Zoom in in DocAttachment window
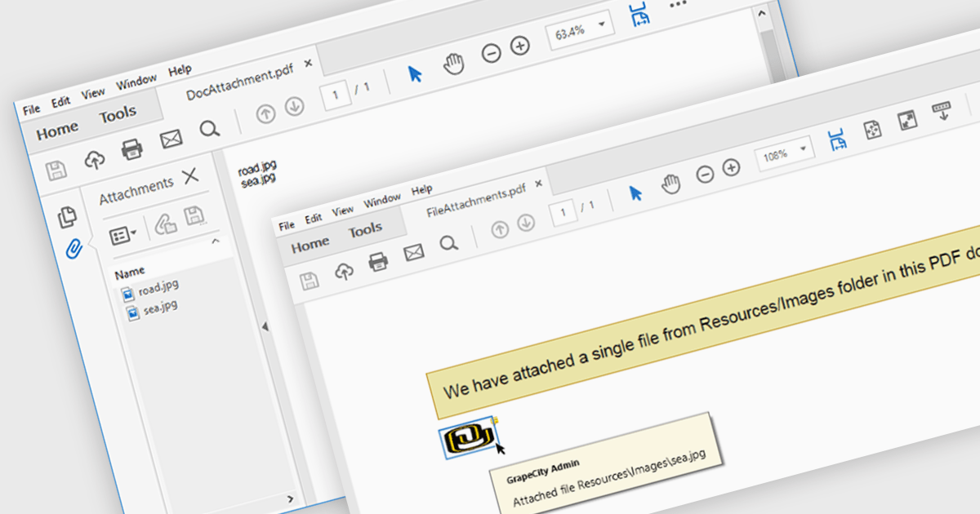The image size is (980, 514). point(520,46)
